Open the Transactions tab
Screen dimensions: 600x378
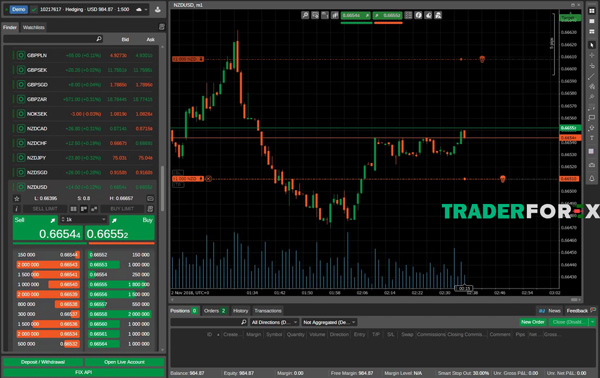(268, 311)
